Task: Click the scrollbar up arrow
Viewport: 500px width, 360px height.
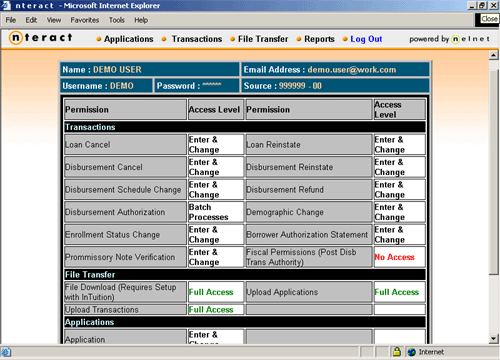Action: click(494, 55)
